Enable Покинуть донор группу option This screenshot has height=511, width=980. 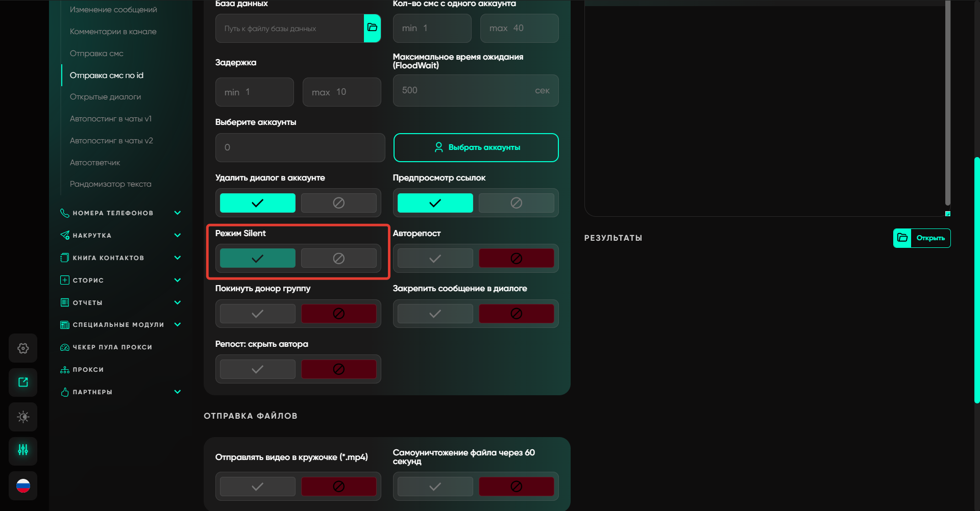pos(257,314)
